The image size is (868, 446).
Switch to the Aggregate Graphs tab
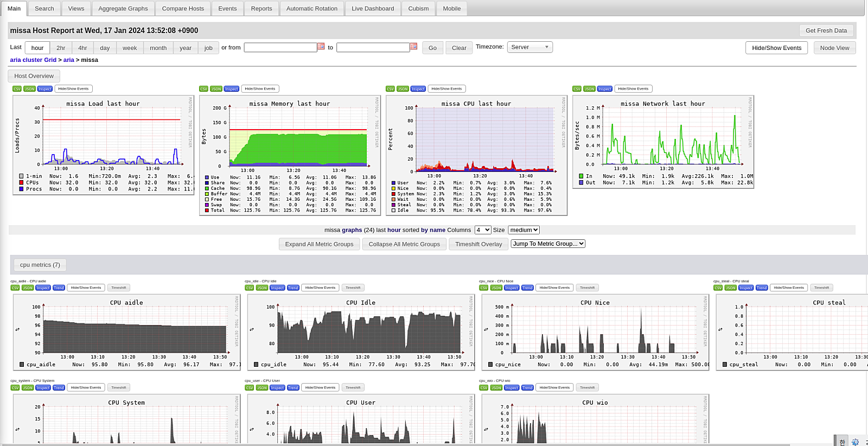(x=123, y=9)
